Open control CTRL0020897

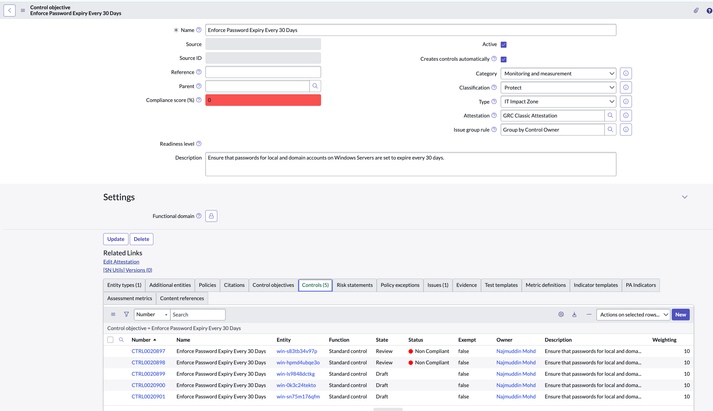tap(148, 351)
